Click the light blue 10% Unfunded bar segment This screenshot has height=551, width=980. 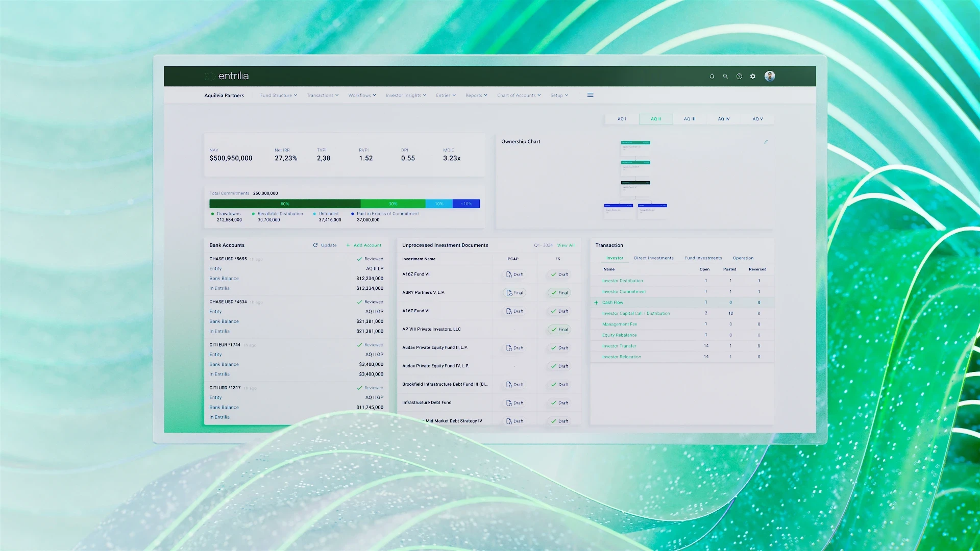click(439, 204)
